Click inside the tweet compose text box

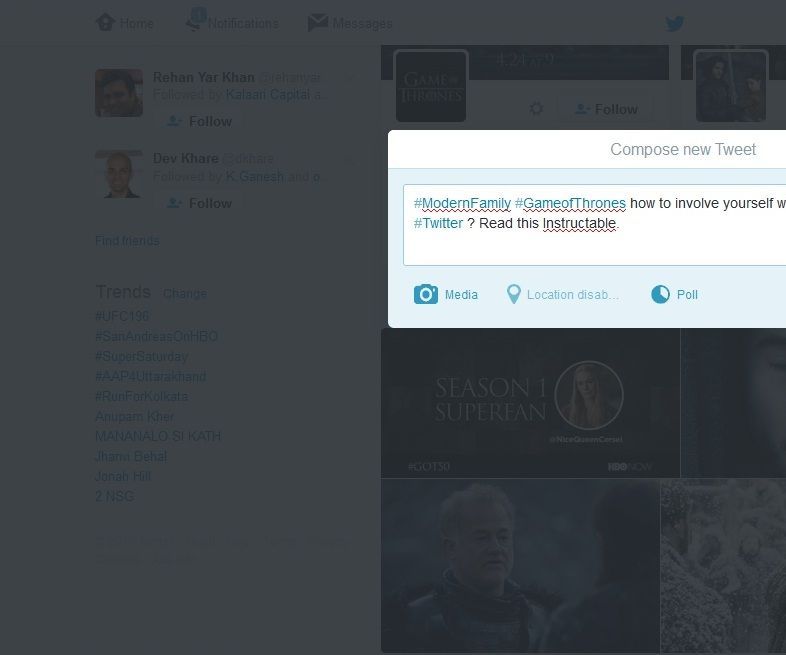(x=595, y=225)
